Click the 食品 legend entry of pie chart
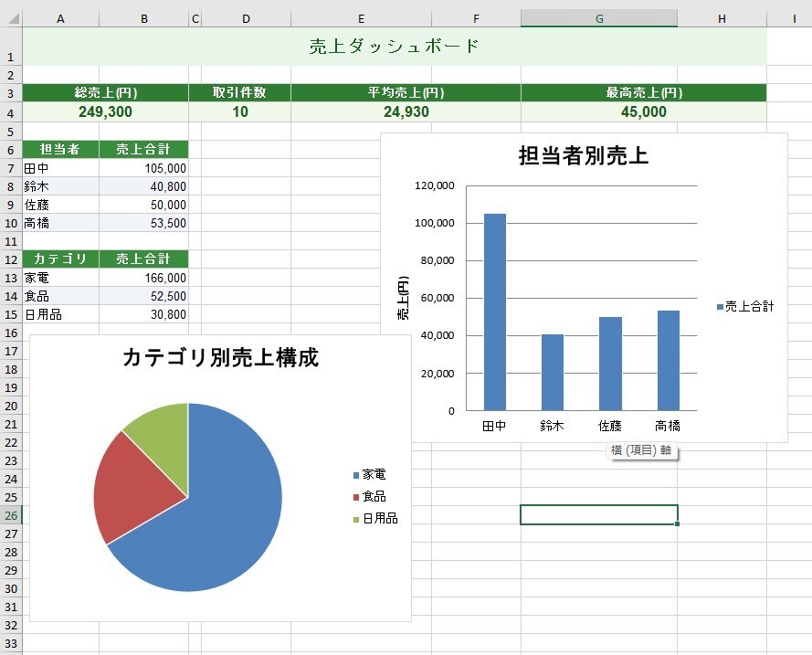 point(369,497)
